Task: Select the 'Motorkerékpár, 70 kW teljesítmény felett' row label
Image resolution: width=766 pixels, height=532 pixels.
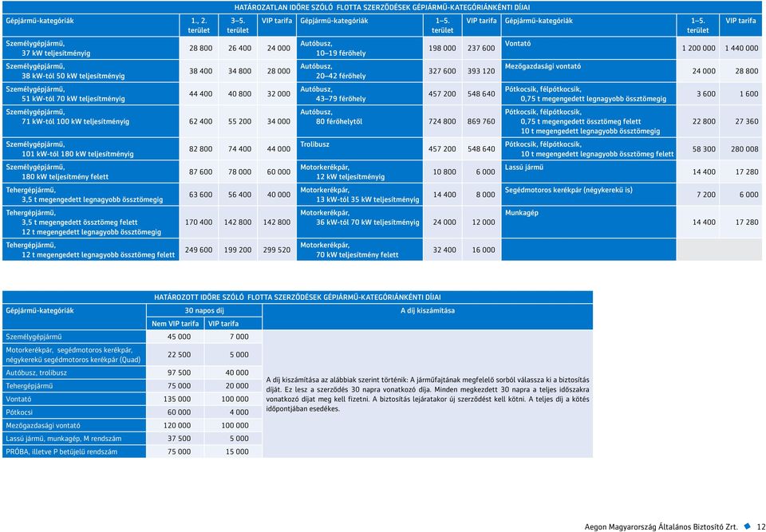Action: coord(349,250)
